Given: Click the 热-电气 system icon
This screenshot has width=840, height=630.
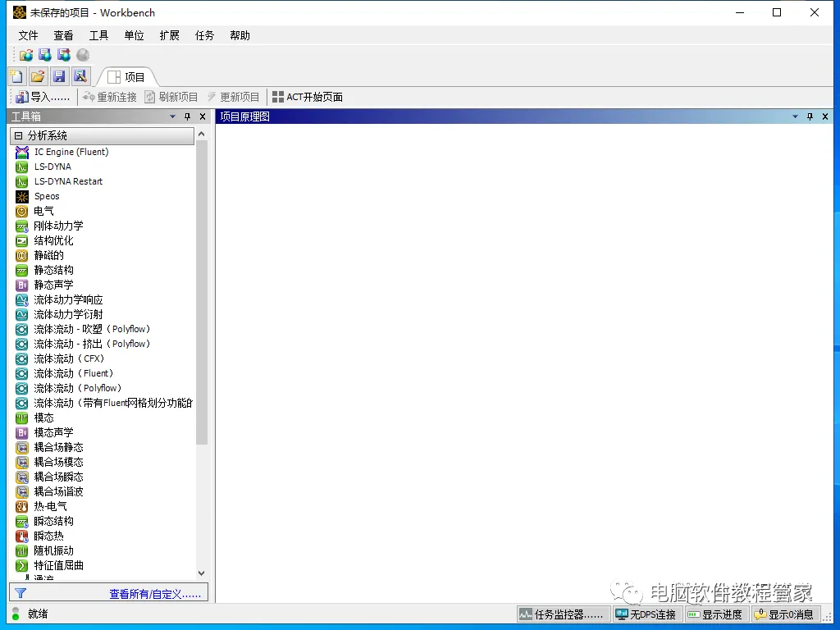Looking at the screenshot, I should pyautogui.click(x=22, y=506).
